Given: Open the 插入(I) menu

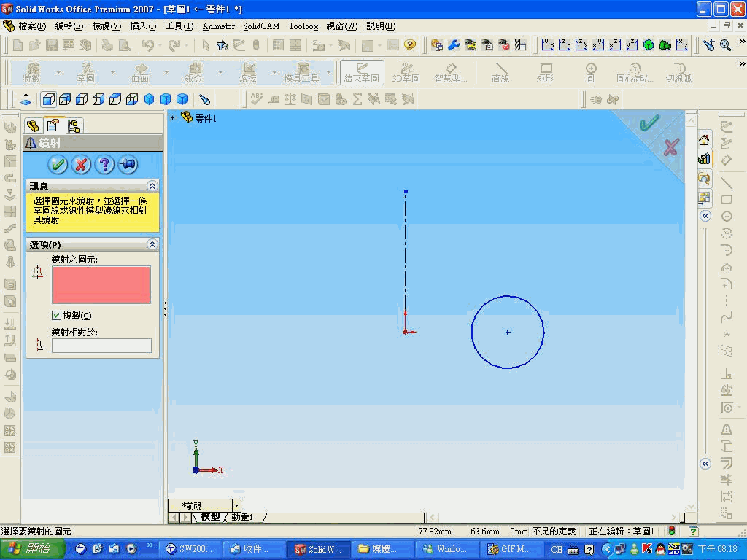Looking at the screenshot, I should coord(143,26).
